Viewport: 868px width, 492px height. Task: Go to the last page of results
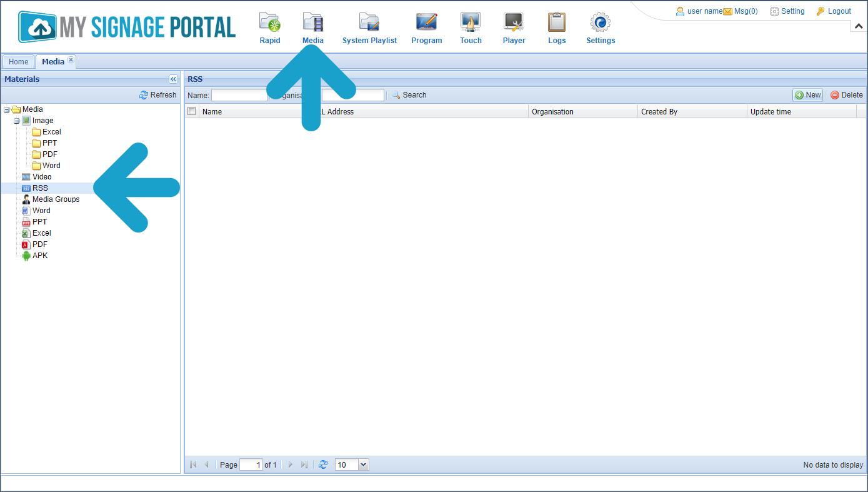(x=304, y=464)
